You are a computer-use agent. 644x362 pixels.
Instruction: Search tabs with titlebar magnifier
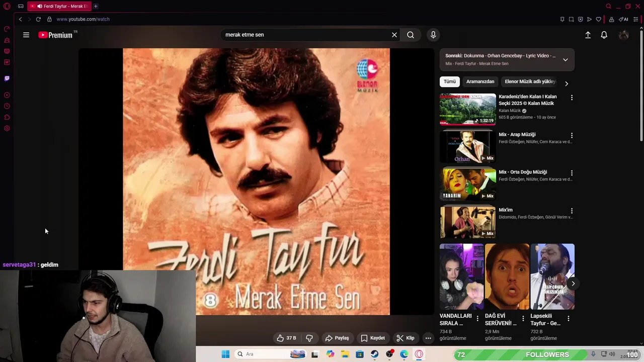pyautogui.click(x=608, y=6)
